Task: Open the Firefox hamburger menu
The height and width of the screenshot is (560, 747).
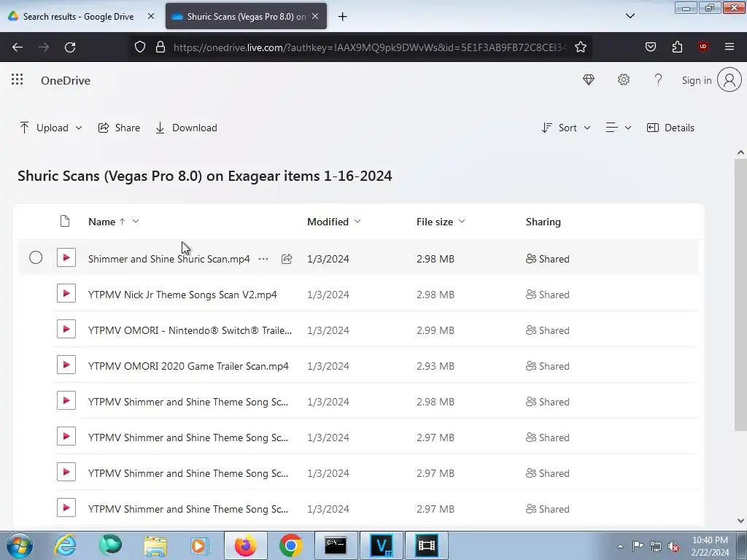Action: (x=729, y=47)
